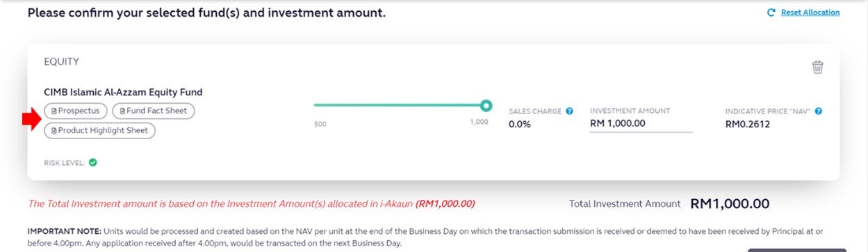Click the green Risk Level checkmark icon
The height and width of the screenshot is (252, 868).
tap(92, 163)
